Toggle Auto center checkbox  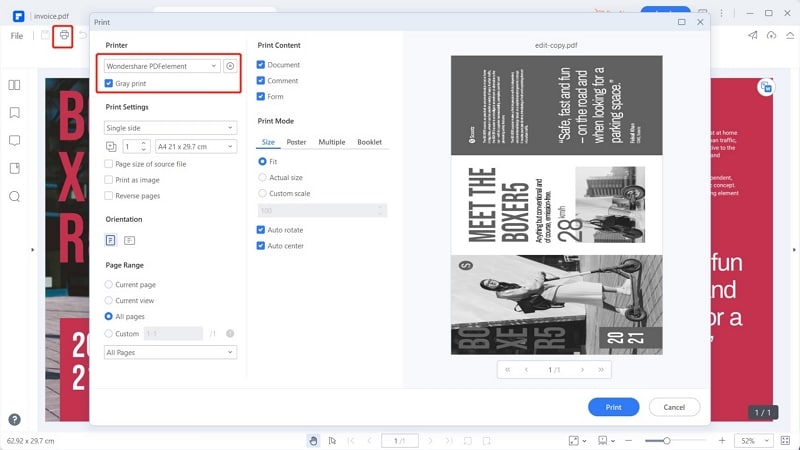click(x=261, y=245)
